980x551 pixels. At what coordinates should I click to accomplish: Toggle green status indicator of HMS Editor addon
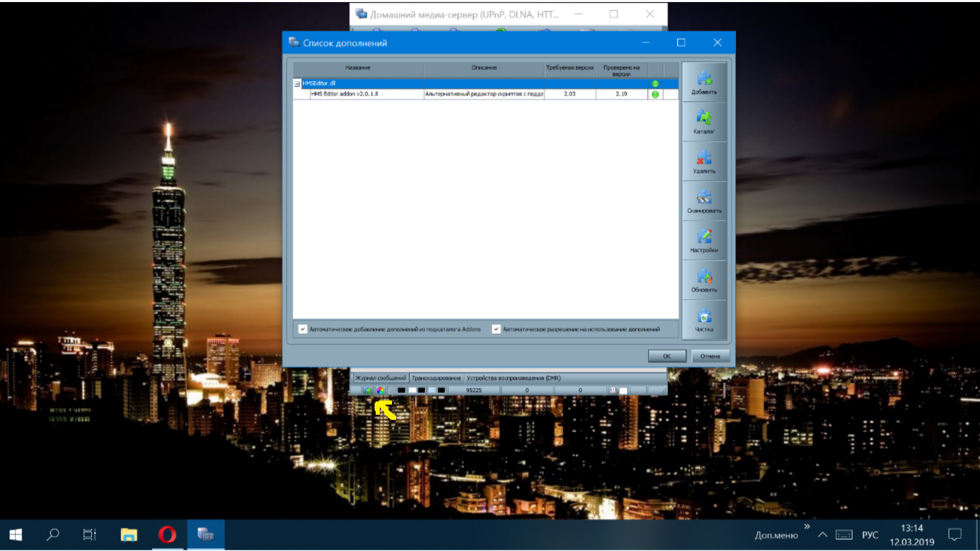655,94
